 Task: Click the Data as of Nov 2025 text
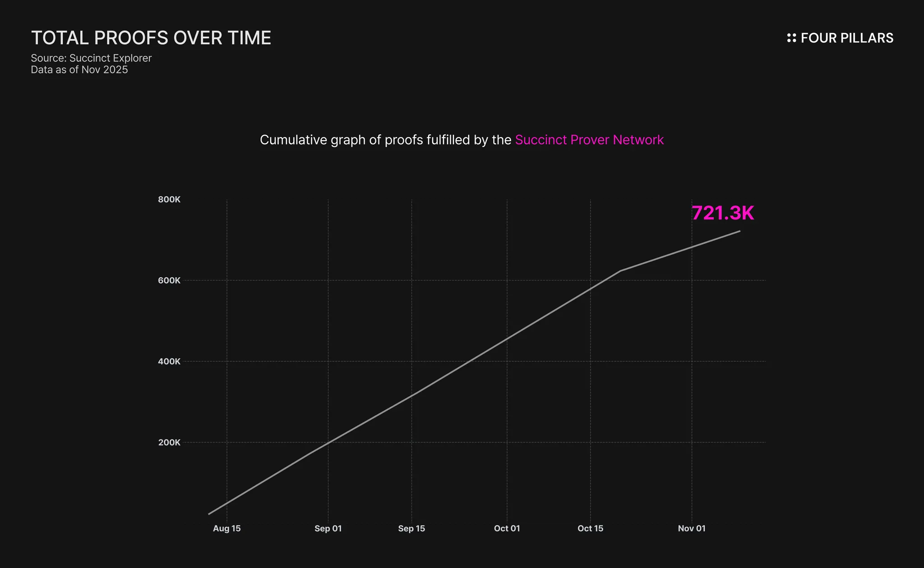pos(79,70)
